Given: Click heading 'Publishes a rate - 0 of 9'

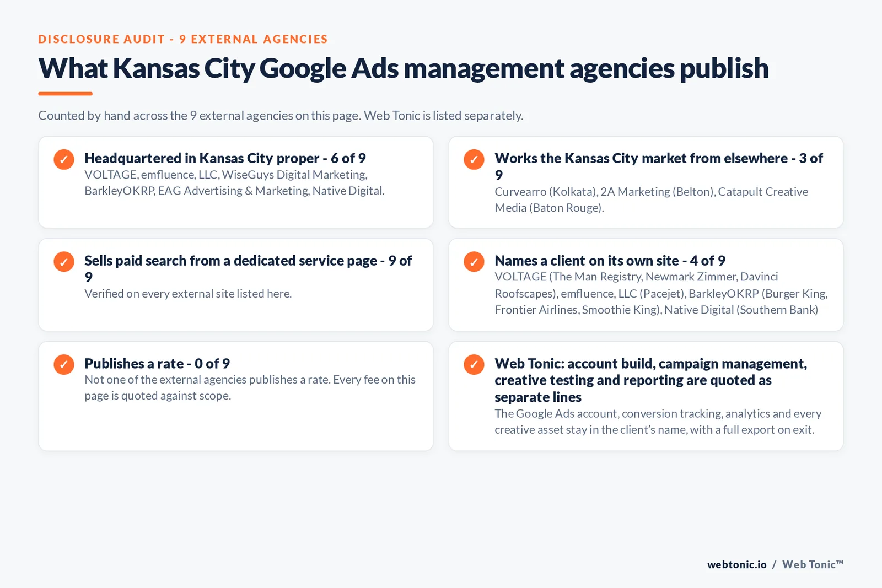Looking at the screenshot, I should [x=157, y=364].
